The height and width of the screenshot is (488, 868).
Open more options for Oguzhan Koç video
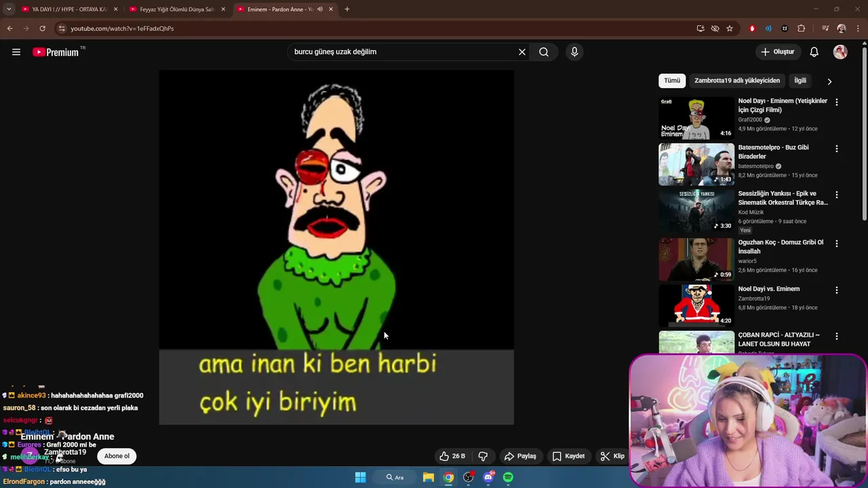click(836, 243)
